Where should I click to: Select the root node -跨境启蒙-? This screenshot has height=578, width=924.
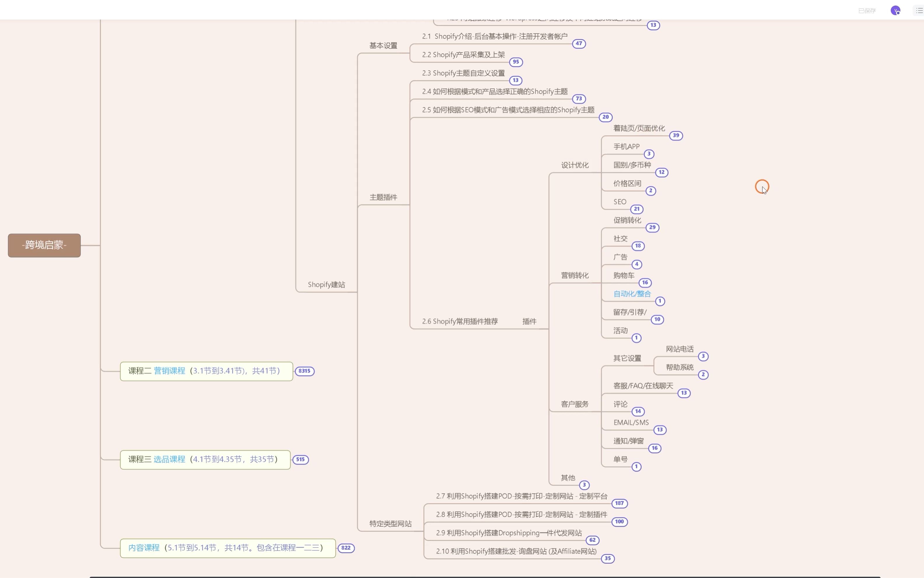click(44, 245)
